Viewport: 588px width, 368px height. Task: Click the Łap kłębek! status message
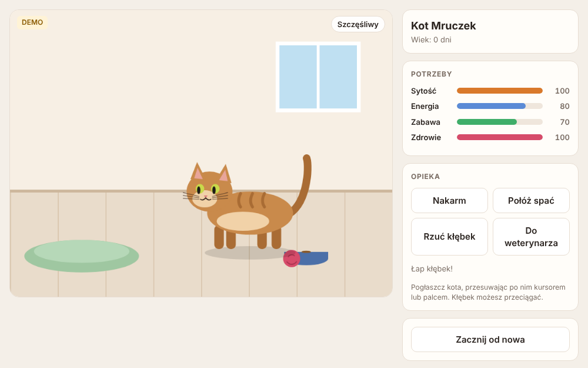(432, 269)
